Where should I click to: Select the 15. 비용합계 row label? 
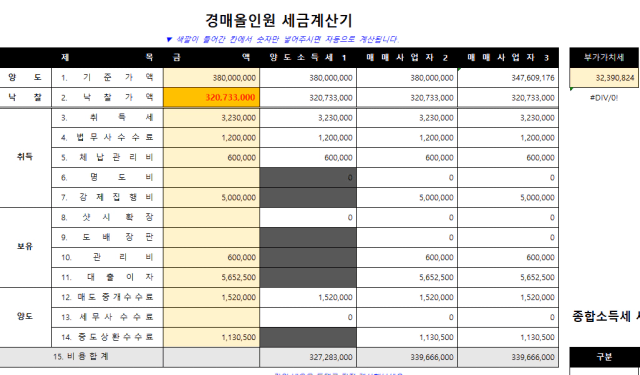81,357
